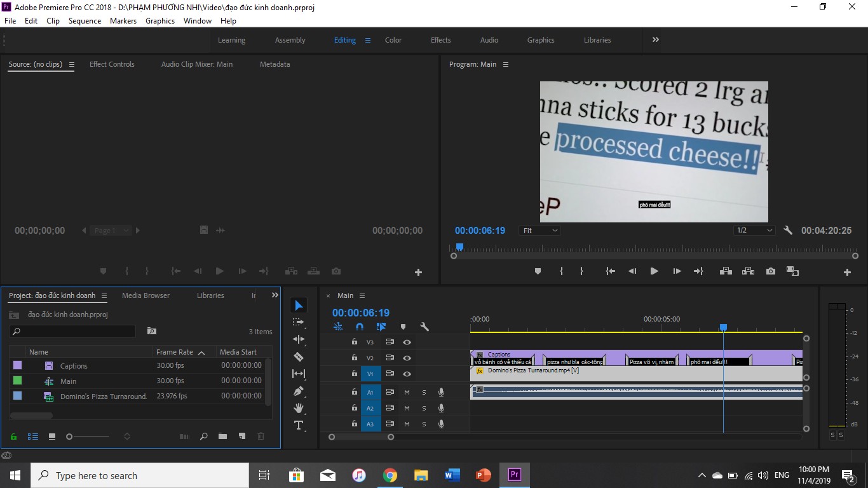
Task: Toggle Linked Selection in timeline
Action: pos(381,327)
